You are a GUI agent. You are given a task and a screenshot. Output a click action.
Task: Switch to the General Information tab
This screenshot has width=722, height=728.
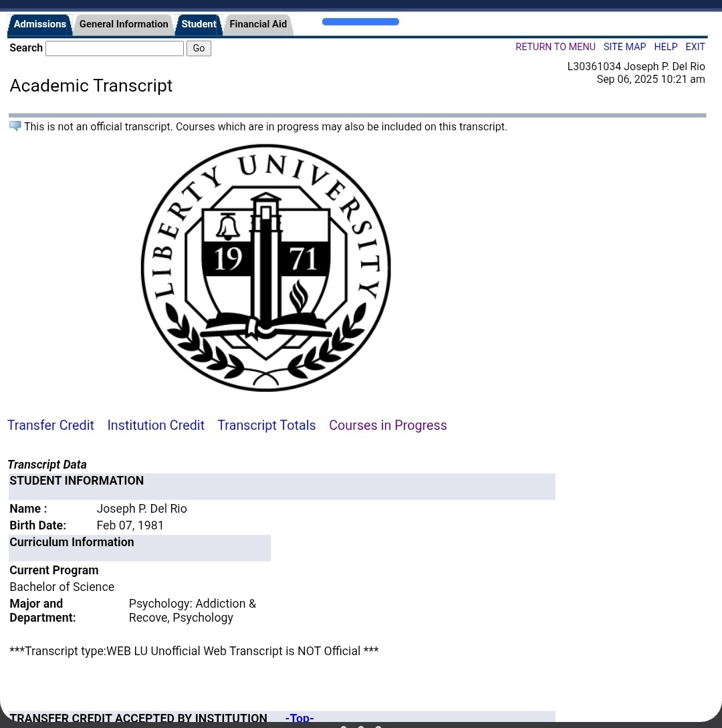coord(124,24)
